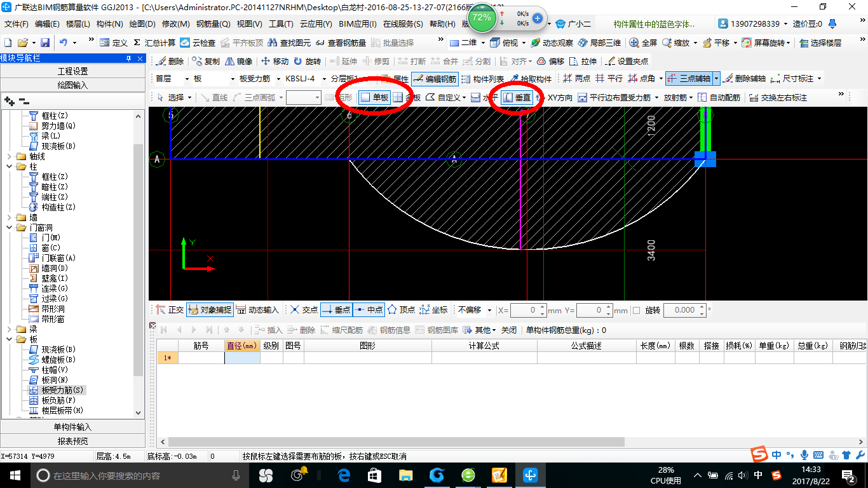This screenshot has height=488, width=868.
Task: Click the 编辑钢筋 edit rebar button
Action: pos(435,79)
